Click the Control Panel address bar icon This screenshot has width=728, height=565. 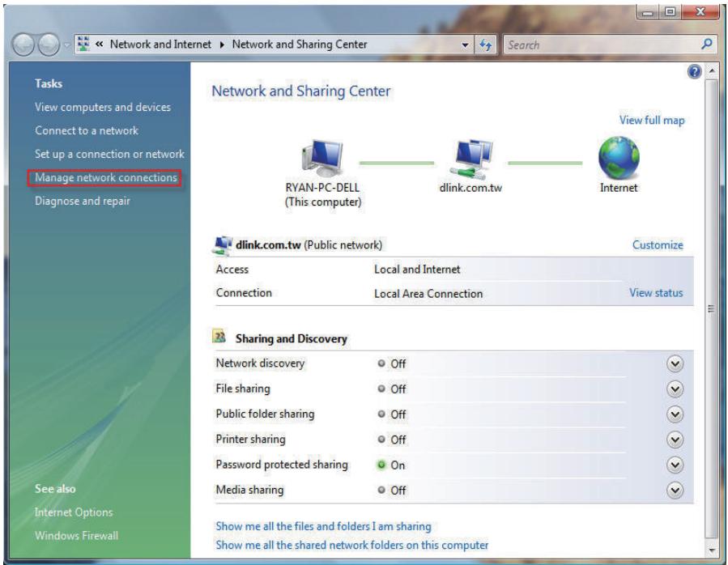pyautogui.click(x=83, y=44)
